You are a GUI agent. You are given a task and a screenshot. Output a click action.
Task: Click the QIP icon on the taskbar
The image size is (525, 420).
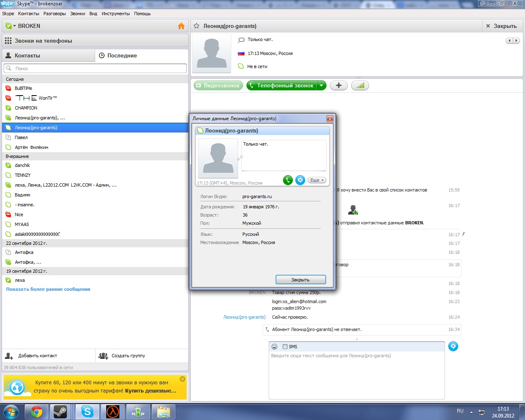click(138, 412)
